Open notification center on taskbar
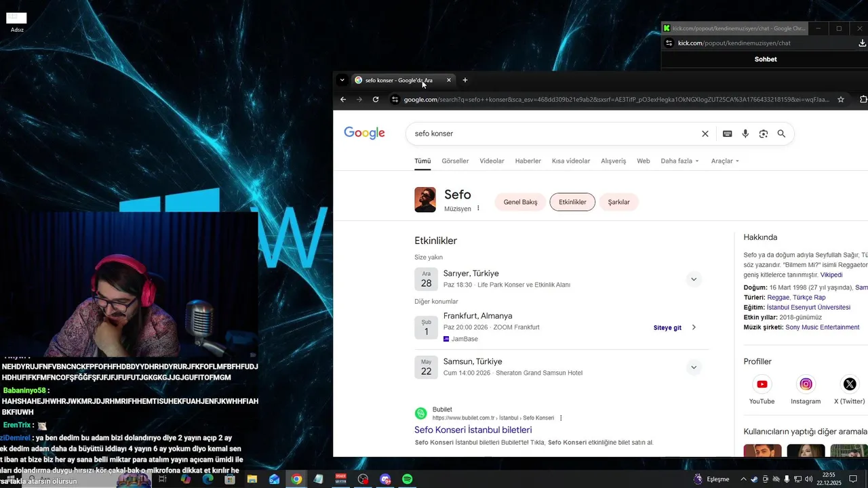The width and height of the screenshot is (868, 488). click(x=853, y=479)
